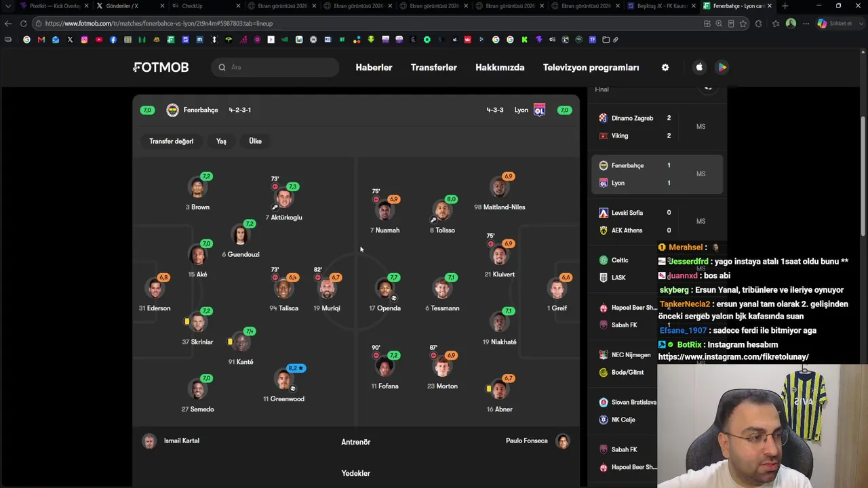Toggle the Transfer değeri filter
This screenshot has height=488, width=868.
[x=171, y=141]
